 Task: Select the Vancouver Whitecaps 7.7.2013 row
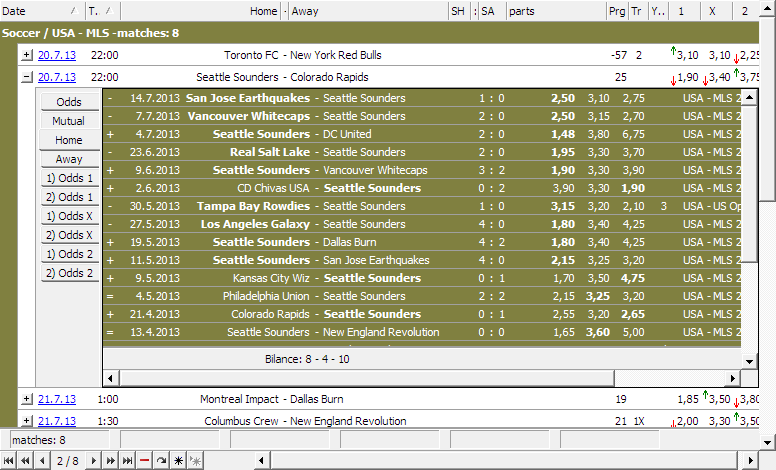tap(422, 116)
